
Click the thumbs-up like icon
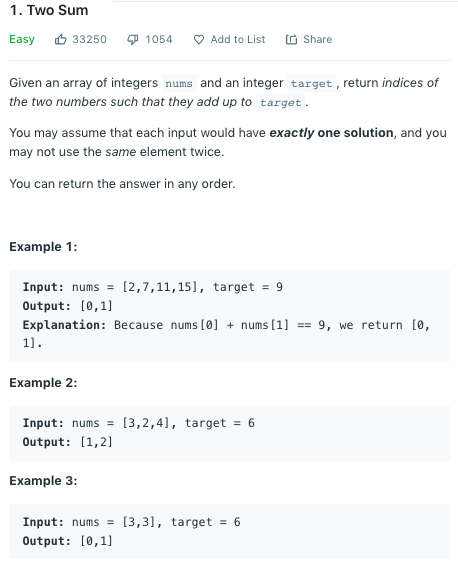60,39
